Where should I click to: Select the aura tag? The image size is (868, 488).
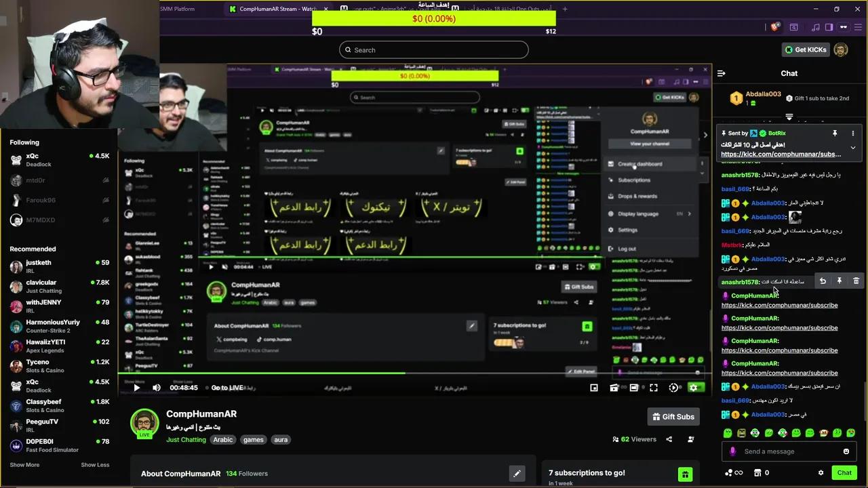pos(281,440)
